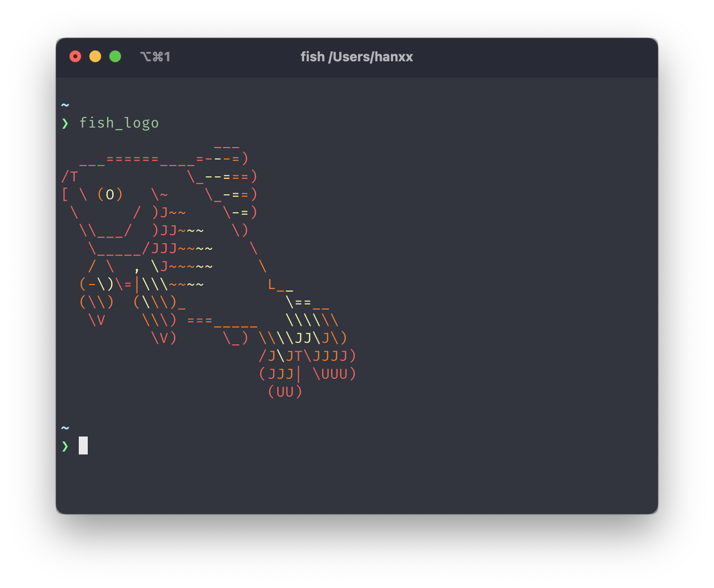Click the prompt arrow before fish_logo
This screenshot has width=714, height=588.
point(65,123)
